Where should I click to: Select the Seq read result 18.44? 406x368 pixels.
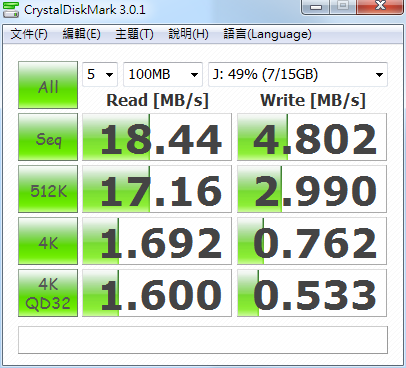(x=157, y=137)
